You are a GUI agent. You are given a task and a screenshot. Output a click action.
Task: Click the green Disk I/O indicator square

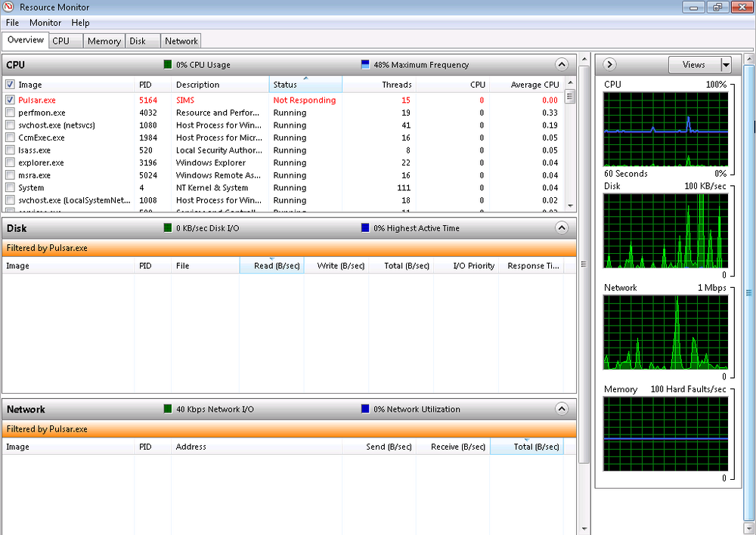tap(168, 228)
